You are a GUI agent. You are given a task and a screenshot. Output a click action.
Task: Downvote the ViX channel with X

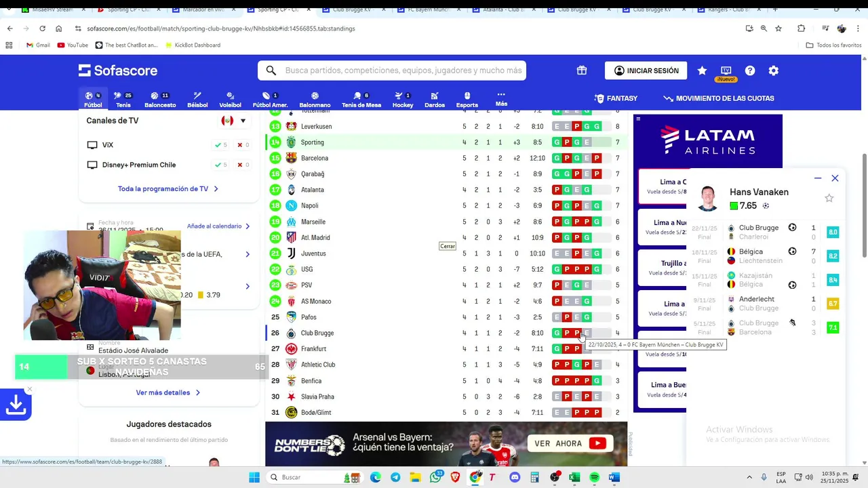pyautogui.click(x=243, y=145)
